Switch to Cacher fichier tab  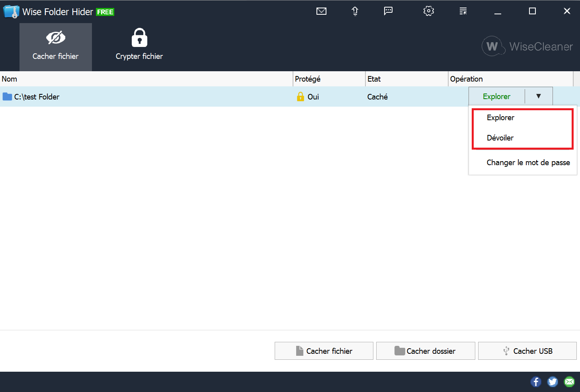click(x=56, y=47)
